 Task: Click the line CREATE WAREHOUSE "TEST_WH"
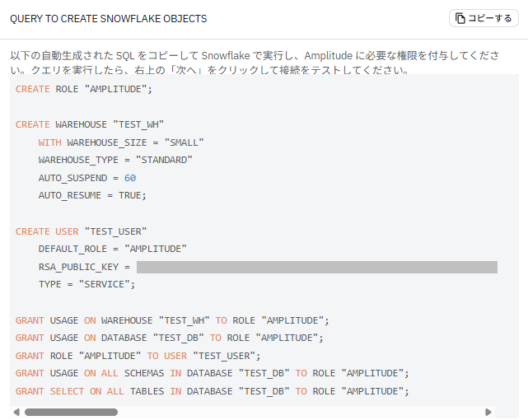point(90,125)
